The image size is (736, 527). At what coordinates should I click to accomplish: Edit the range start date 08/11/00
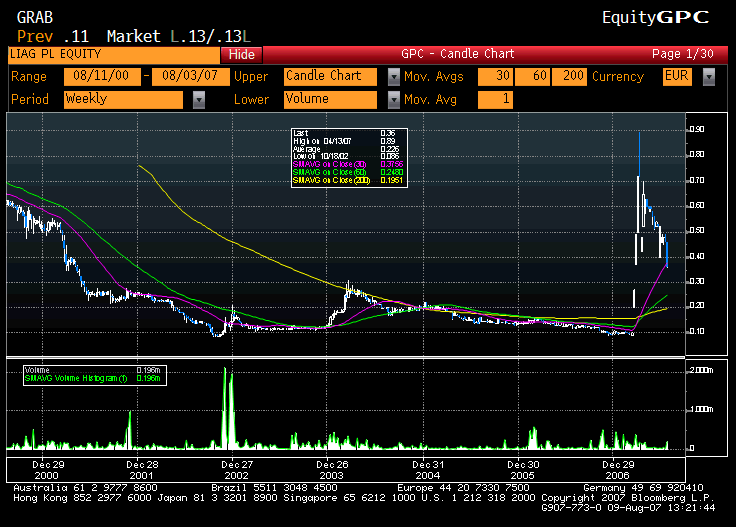[x=102, y=76]
